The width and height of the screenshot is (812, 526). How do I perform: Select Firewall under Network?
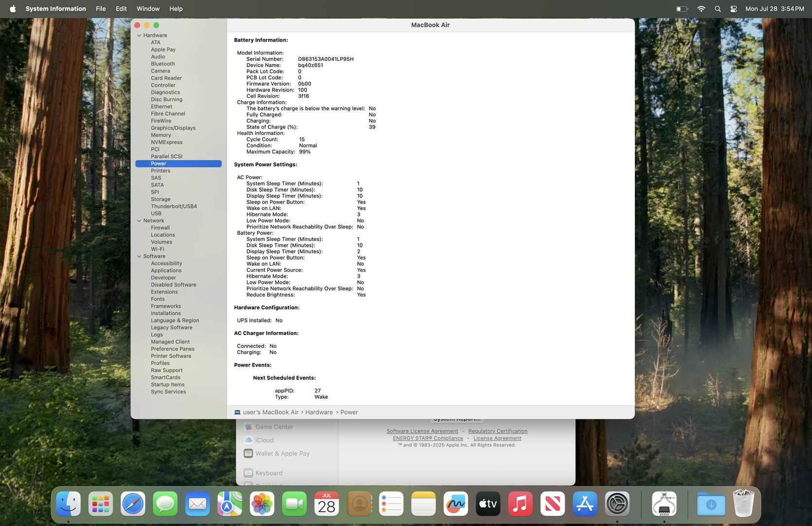coord(160,228)
